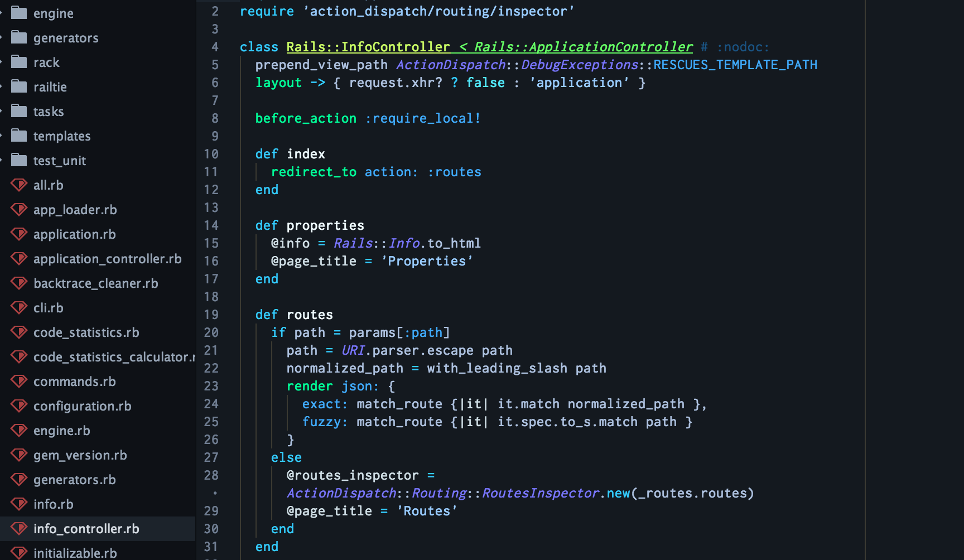Click line number 19 in gutter
Viewport: 964px width, 560px height.
[211, 315]
